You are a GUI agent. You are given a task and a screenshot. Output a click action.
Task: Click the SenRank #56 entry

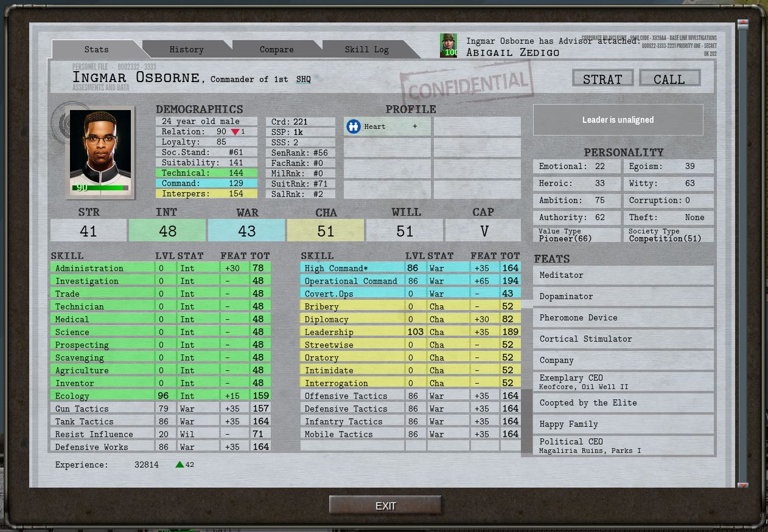(x=301, y=153)
